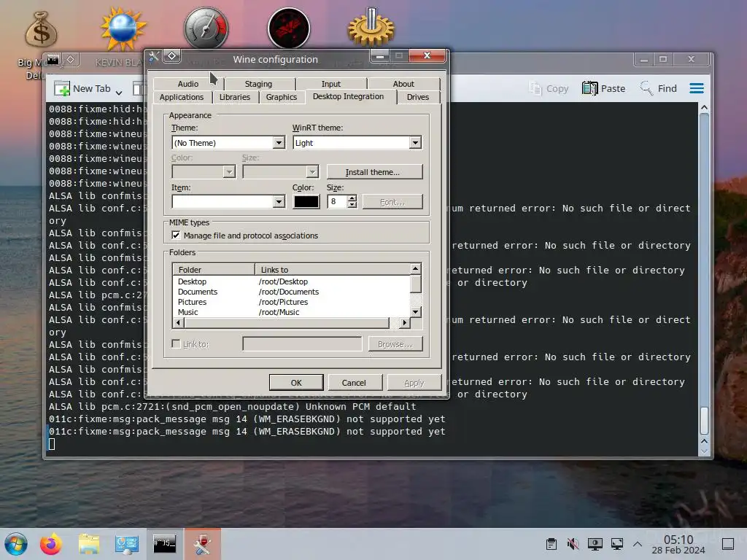This screenshot has width=747, height=560.
Task: Switch to the terminal taskbar entry
Action: coord(164,543)
